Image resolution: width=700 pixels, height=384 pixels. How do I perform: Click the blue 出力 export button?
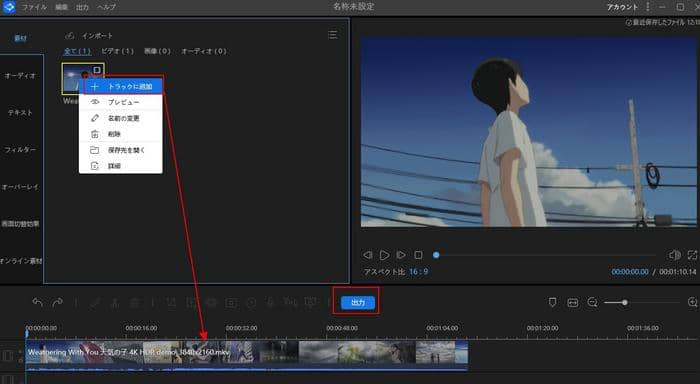click(358, 303)
